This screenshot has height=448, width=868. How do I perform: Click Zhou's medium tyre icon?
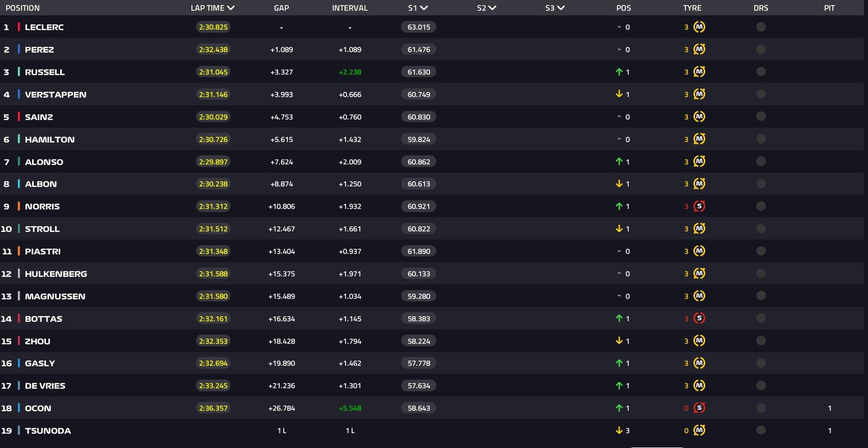pos(699,341)
